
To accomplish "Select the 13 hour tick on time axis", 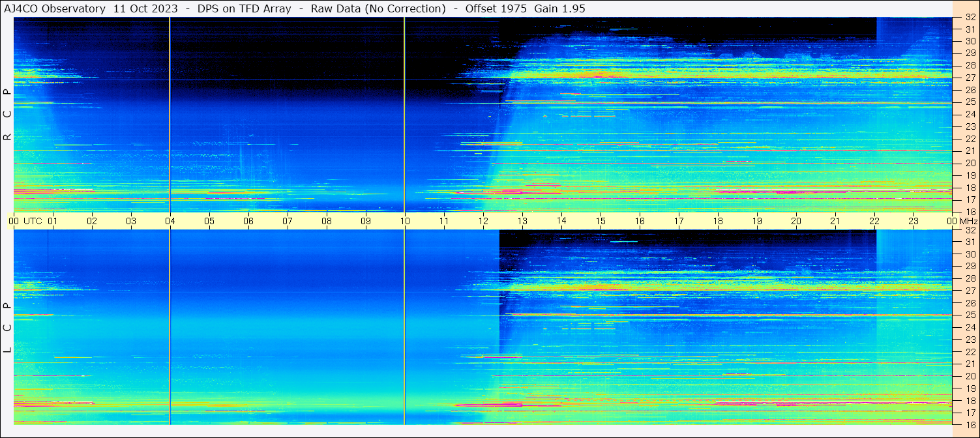I will (522, 221).
